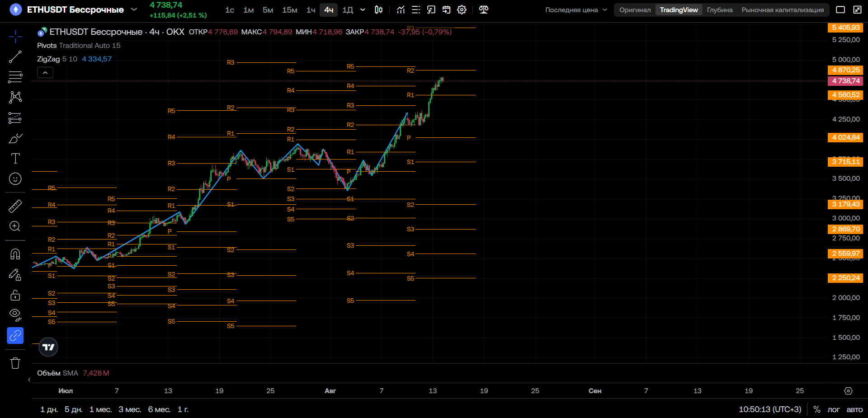Image resolution: width=868 pixels, height=418 pixels.
Task: Set the range to 5 дн.
Action: (x=73, y=409)
